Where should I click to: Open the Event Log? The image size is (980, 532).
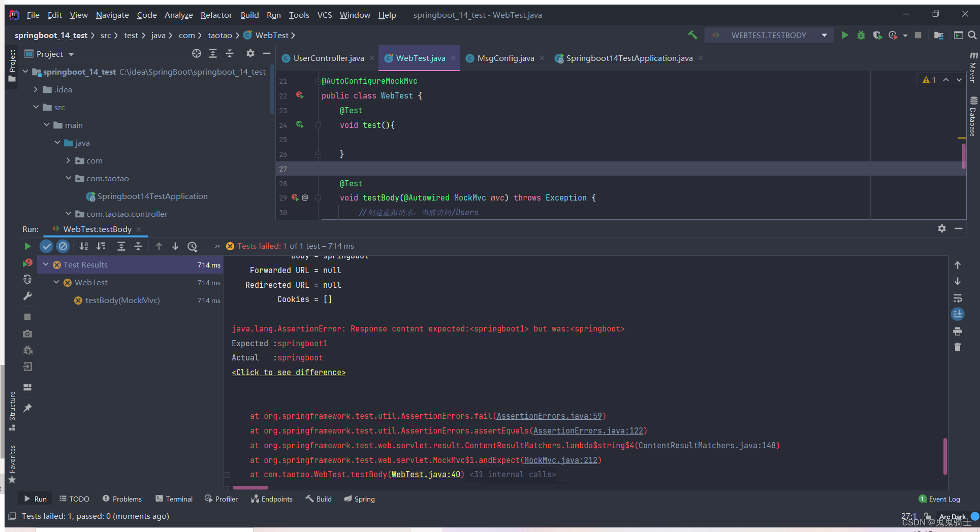939,499
